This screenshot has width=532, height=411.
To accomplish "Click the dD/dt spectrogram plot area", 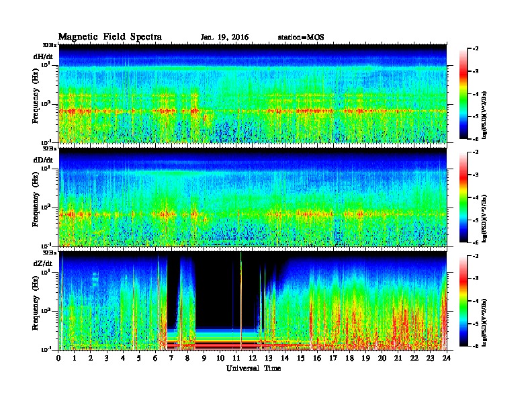I will point(253,197).
